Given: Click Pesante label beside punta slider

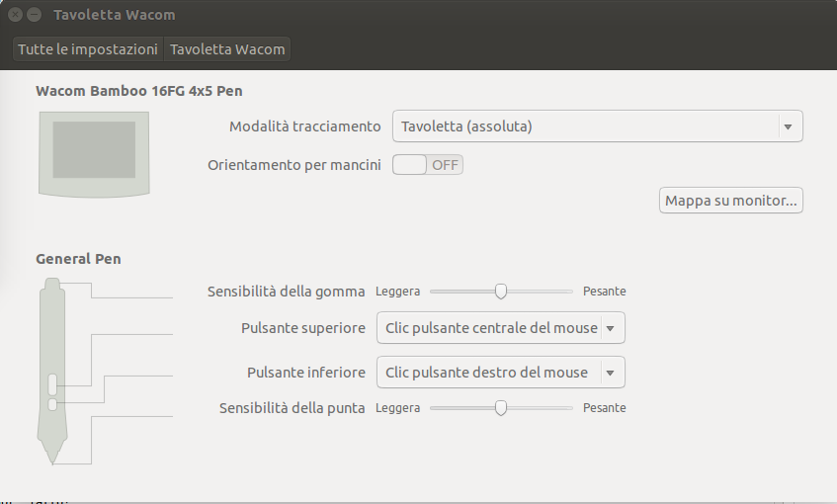Looking at the screenshot, I should (604, 408).
